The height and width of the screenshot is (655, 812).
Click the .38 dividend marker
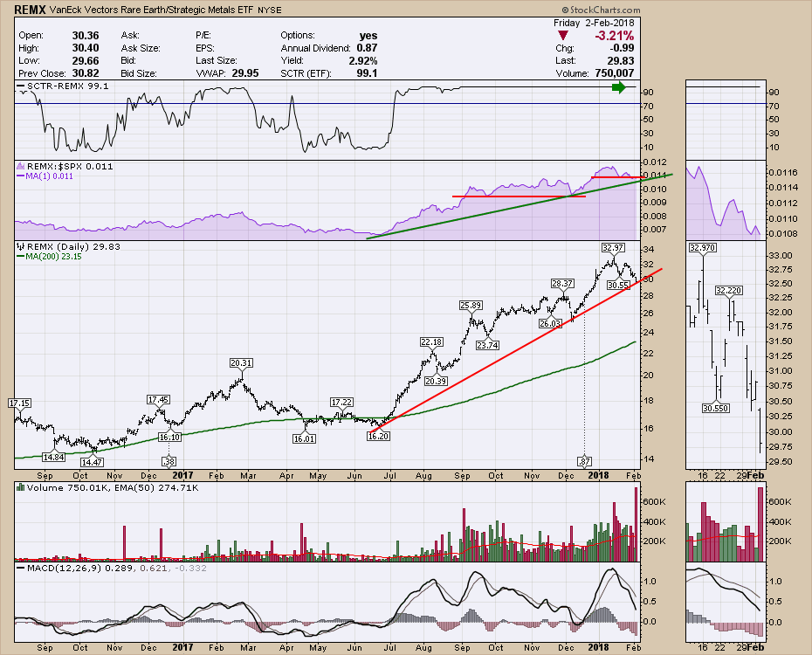[169, 461]
